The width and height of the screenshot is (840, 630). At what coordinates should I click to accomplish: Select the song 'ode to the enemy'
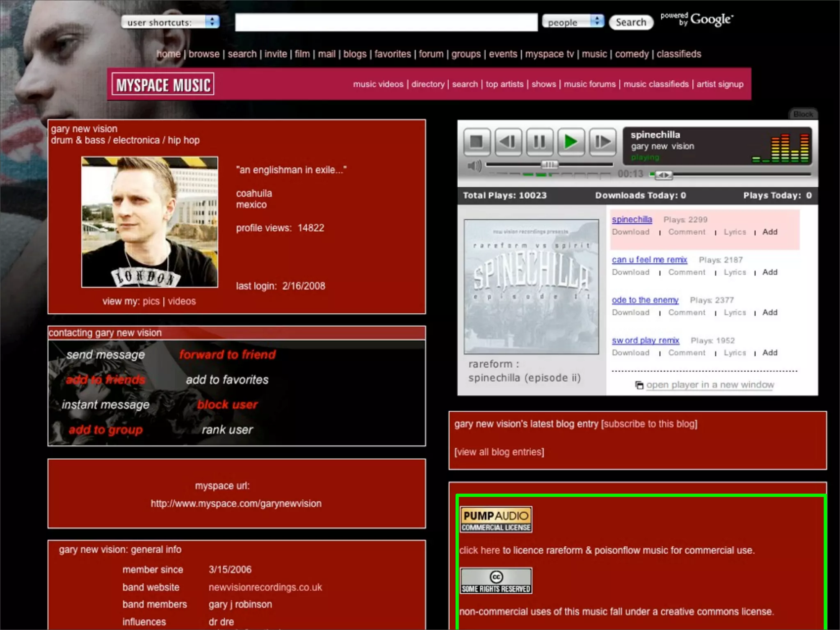click(645, 300)
